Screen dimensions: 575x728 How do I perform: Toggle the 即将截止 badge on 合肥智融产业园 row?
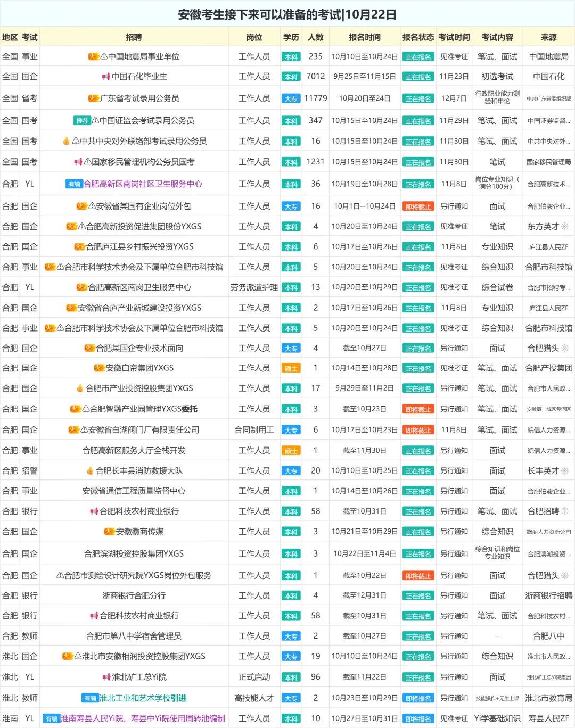418,409
